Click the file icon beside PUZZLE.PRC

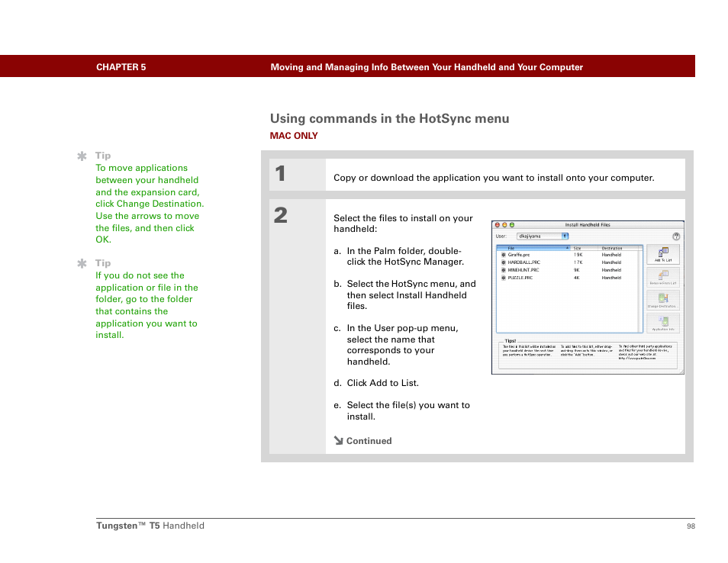[x=504, y=278]
